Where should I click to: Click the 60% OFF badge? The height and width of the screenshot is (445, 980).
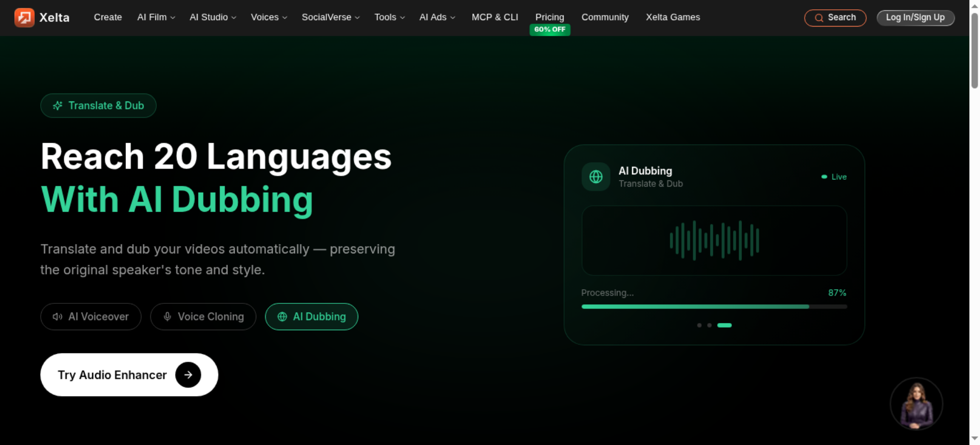click(x=550, y=29)
